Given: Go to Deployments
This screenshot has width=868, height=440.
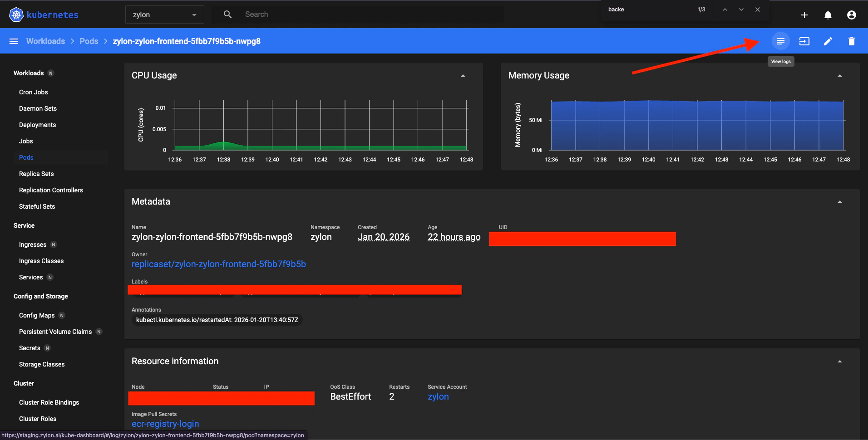Looking at the screenshot, I should click(x=38, y=125).
